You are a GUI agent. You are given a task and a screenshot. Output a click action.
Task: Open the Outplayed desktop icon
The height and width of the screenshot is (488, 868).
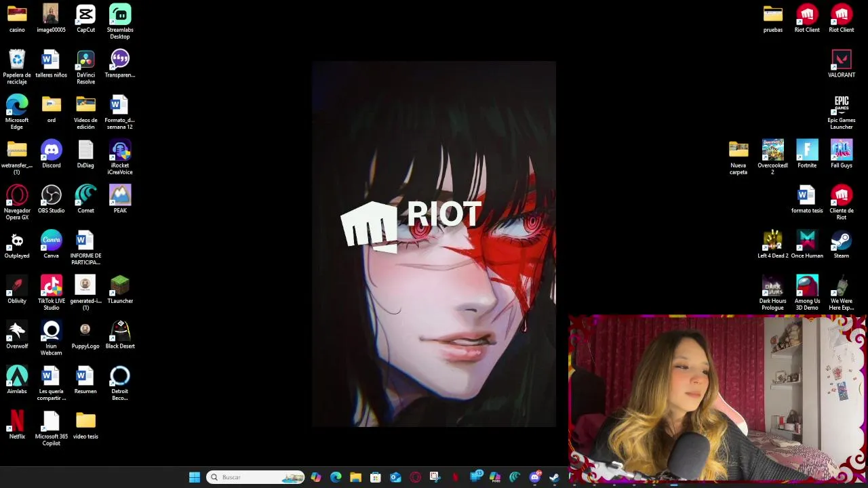click(x=17, y=245)
